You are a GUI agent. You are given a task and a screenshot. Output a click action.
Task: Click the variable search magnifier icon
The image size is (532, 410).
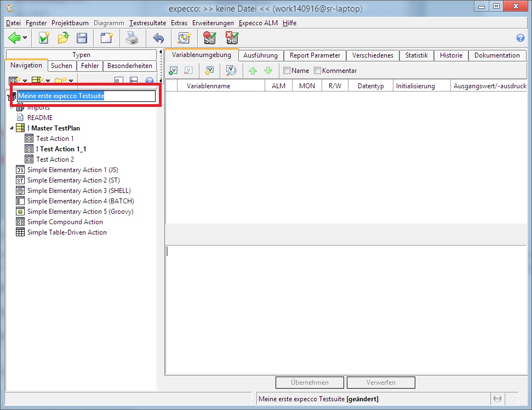[231, 70]
